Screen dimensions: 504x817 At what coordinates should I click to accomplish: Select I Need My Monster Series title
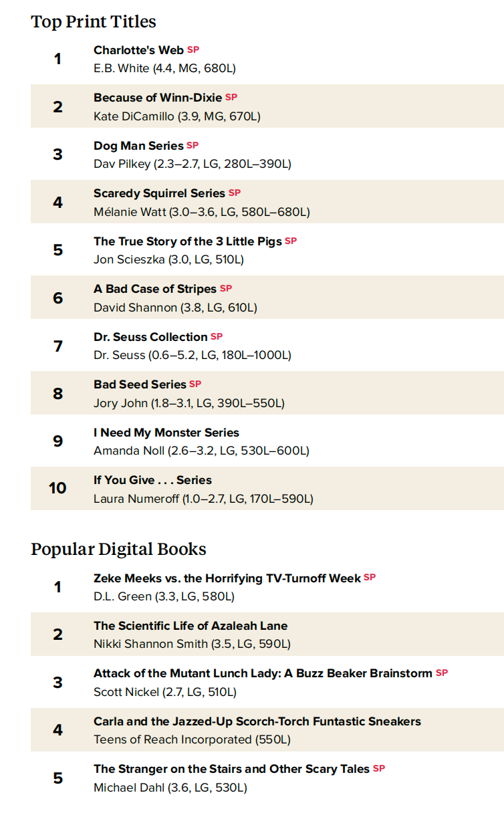point(166,433)
